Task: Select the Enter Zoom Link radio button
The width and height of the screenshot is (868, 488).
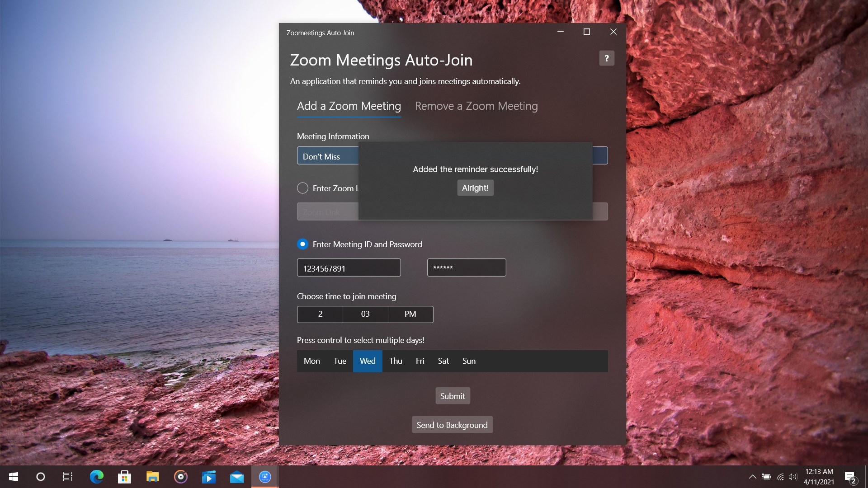Action: pyautogui.click(x=302, y=188)
